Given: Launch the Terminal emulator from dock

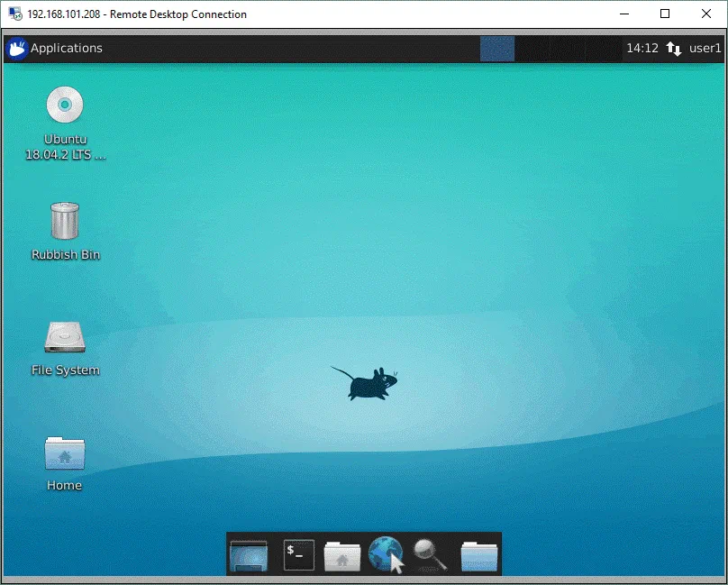Looking at the screenshot, I should tap(299, 554).
